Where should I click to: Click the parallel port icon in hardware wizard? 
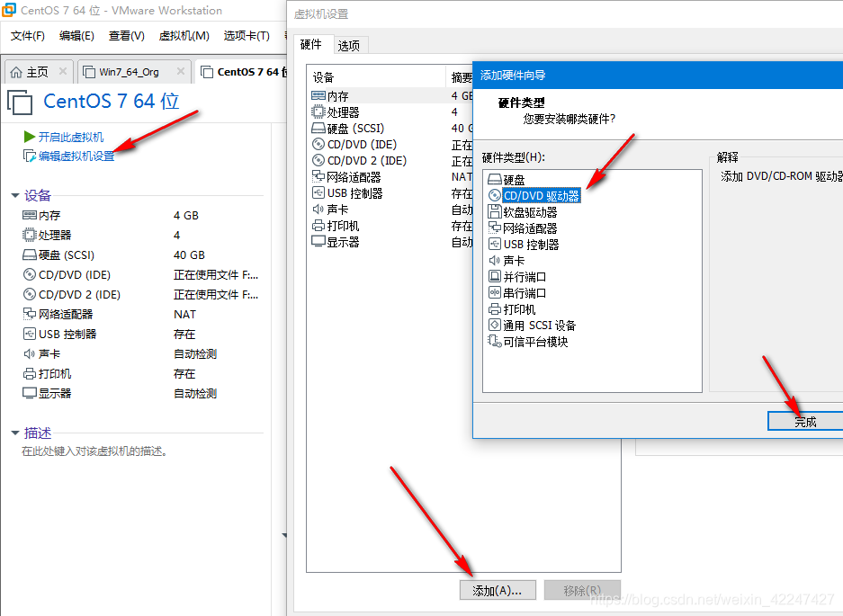pyautogui.click(x=495, y=276)
